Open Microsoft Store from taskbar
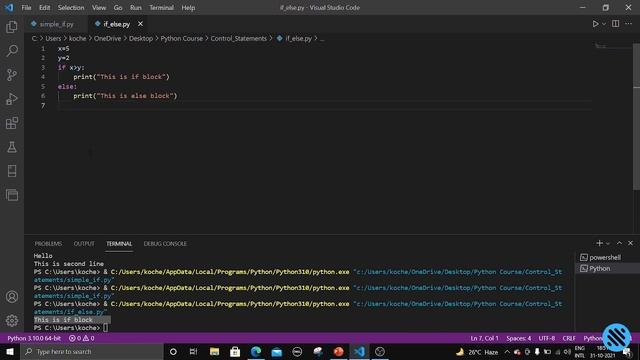640x360 pixels. tap(235, 351)
